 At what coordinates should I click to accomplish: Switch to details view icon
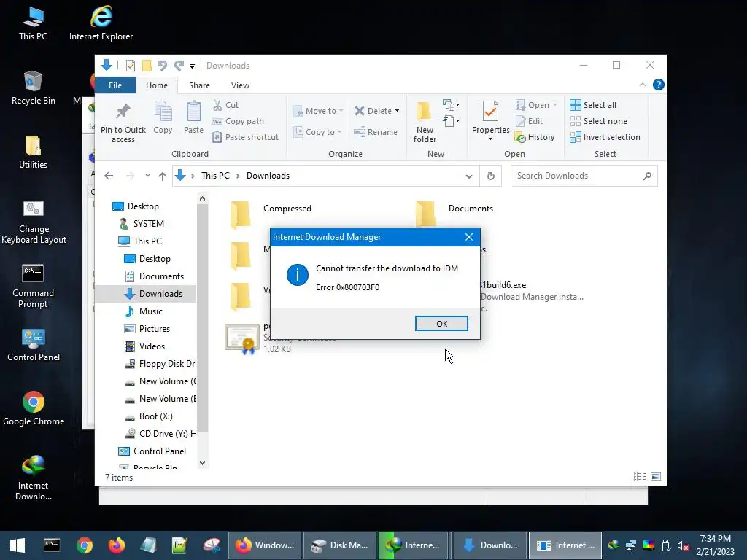click(639, 477)
